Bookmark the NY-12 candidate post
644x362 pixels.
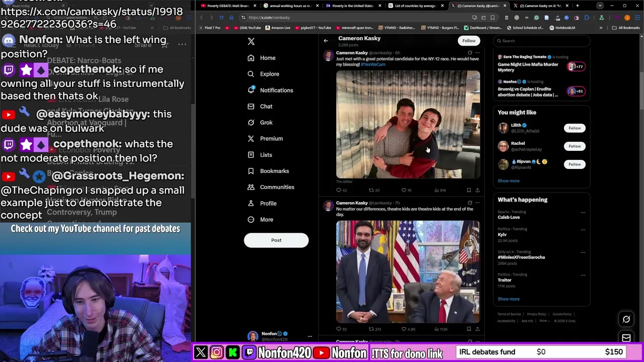(x=468, y=190)
